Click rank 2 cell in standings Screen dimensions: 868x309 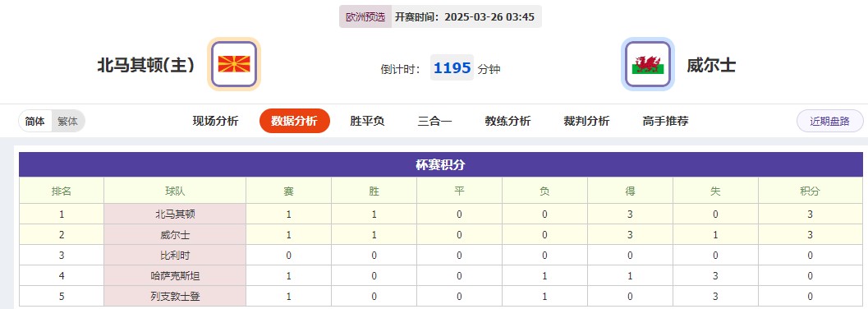(x=62, y=235)
